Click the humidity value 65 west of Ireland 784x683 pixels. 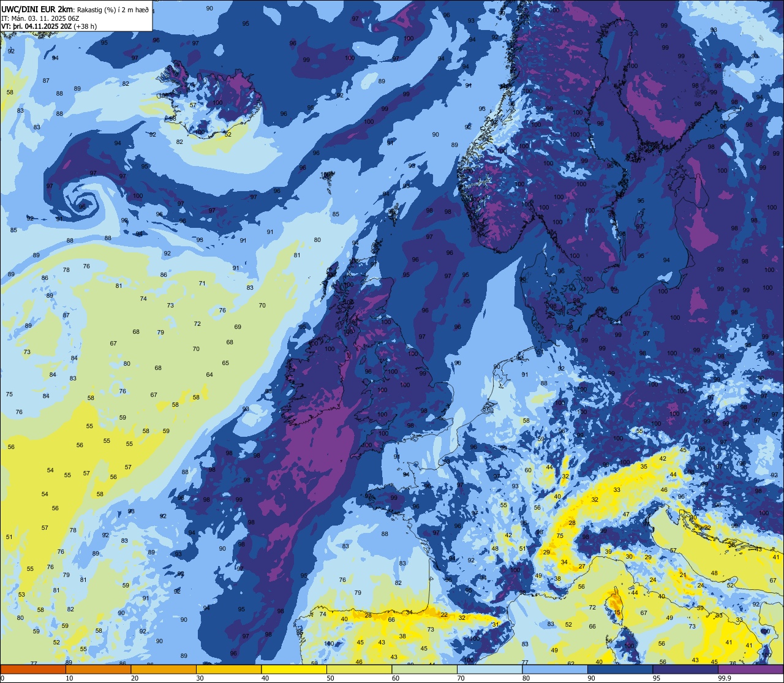pos(225,363)
